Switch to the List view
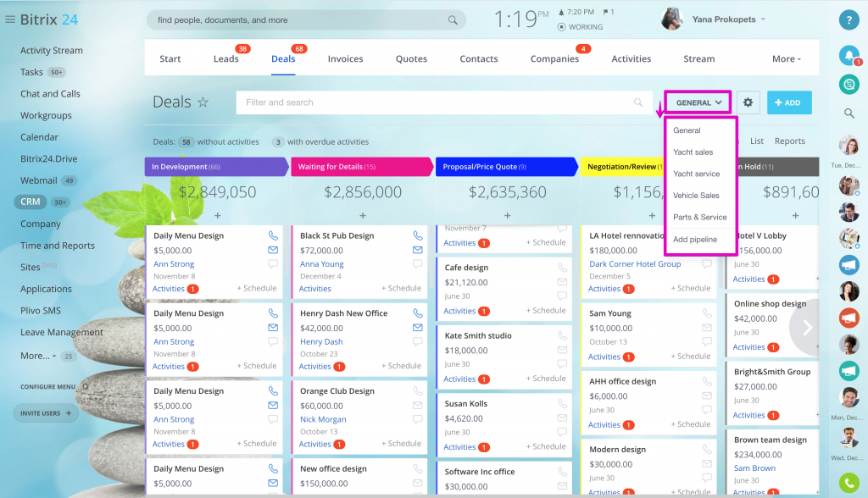Screen dimensions: 868x498 click(x=757, y=141)
